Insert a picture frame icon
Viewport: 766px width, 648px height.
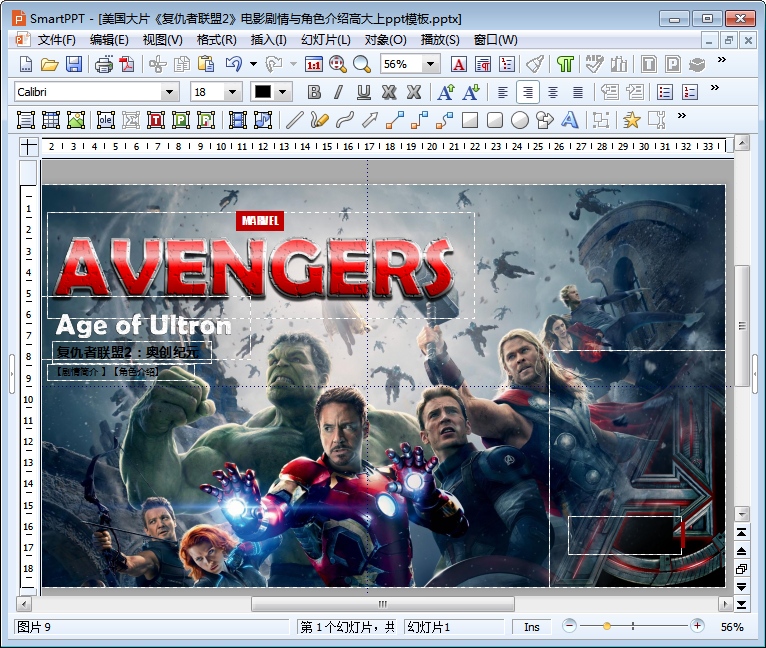point(76,120)
